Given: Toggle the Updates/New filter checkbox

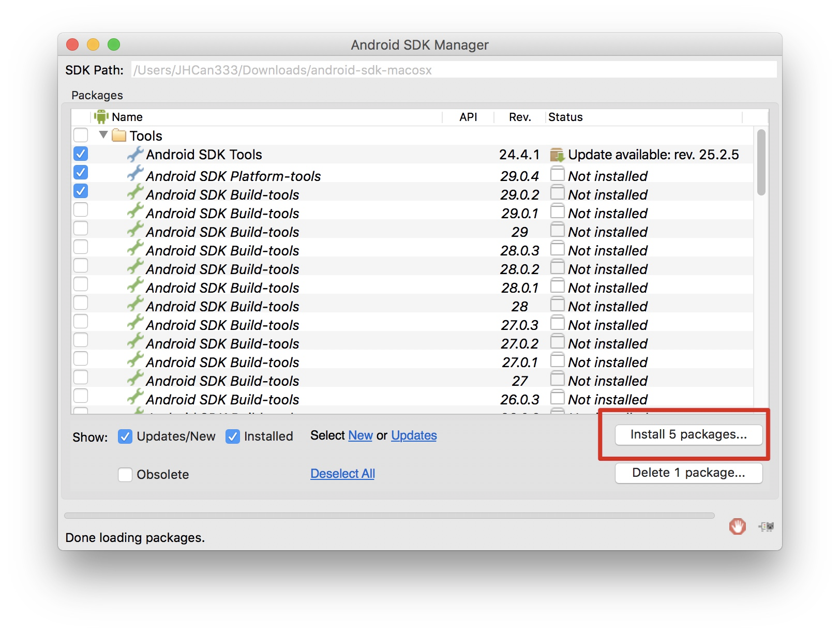Looking at the screenshot, I should [x=125, y=436].
